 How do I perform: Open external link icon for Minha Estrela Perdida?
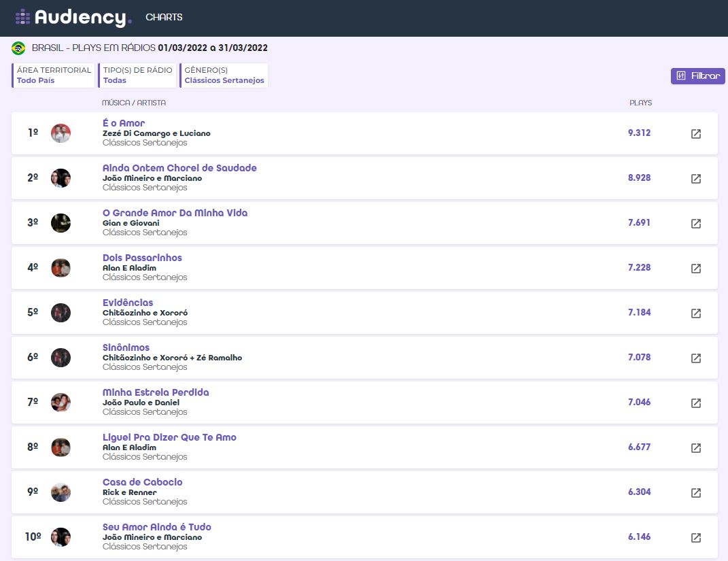pos(695,403)
